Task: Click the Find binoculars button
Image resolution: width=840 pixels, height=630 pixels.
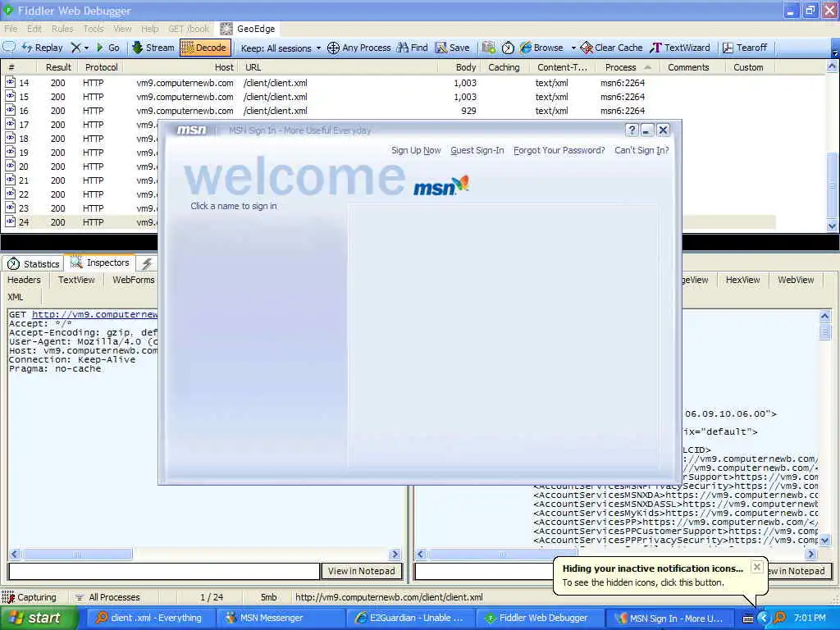Action: coord(412,48)
